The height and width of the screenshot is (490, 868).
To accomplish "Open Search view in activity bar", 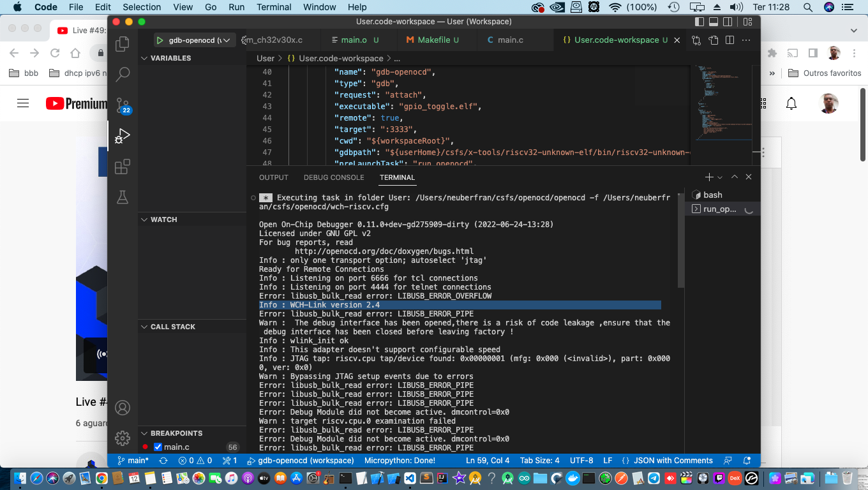I will (122, 75).
